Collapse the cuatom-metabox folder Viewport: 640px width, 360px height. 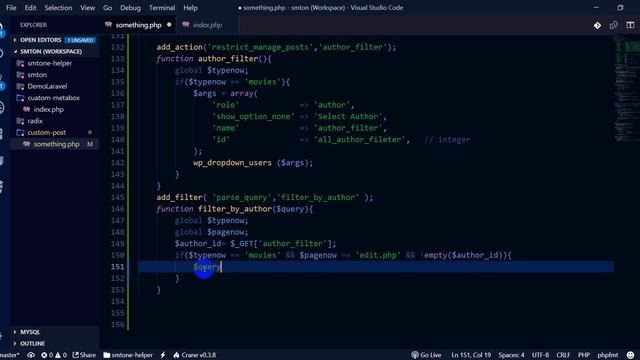53,98
